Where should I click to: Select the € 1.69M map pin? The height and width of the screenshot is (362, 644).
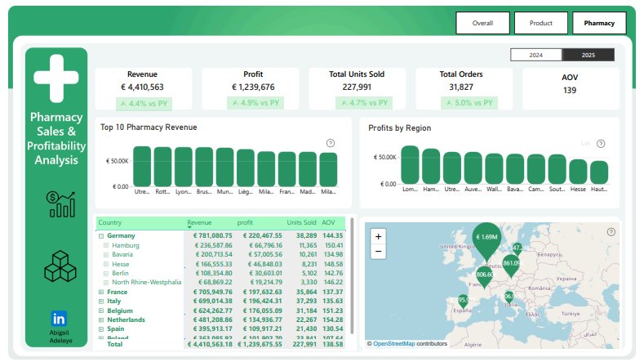[x=486, y=239]
